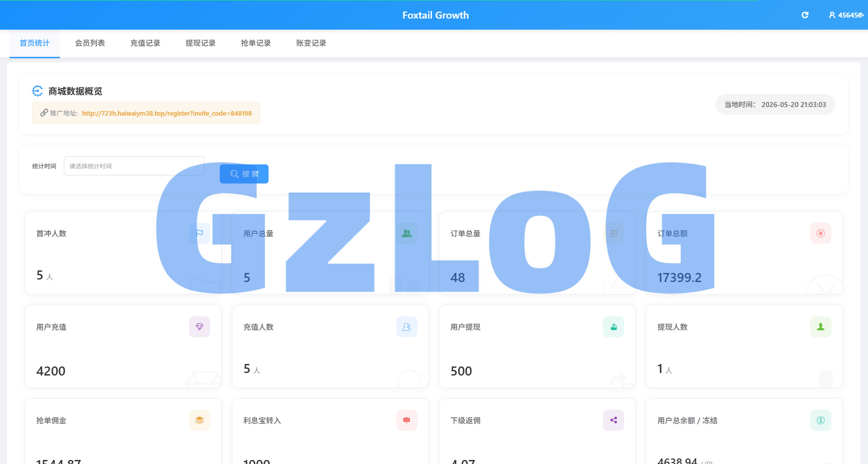Viewport: 868px width, 464px height.
Task: Click the promotion register invite link
Action: [166, 113]
